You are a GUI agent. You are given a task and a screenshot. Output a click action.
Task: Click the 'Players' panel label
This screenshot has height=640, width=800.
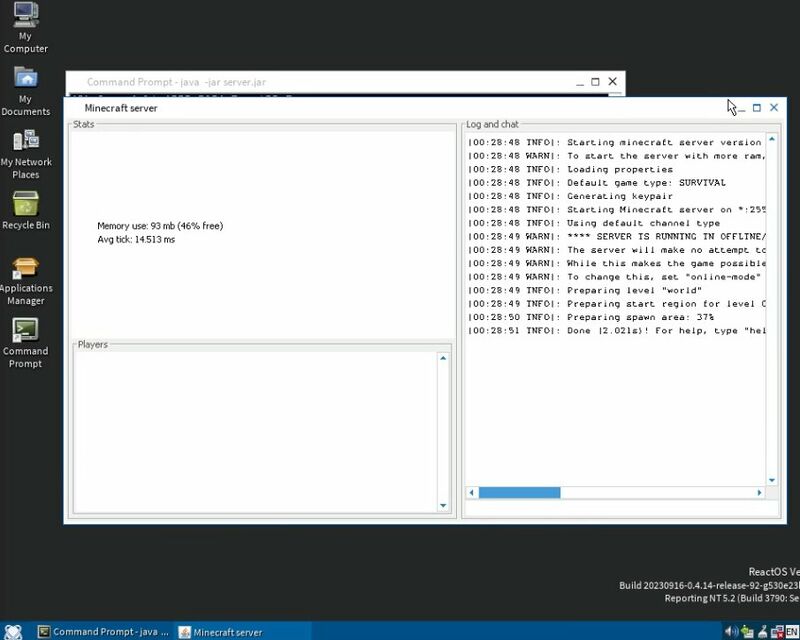[93, 344]
